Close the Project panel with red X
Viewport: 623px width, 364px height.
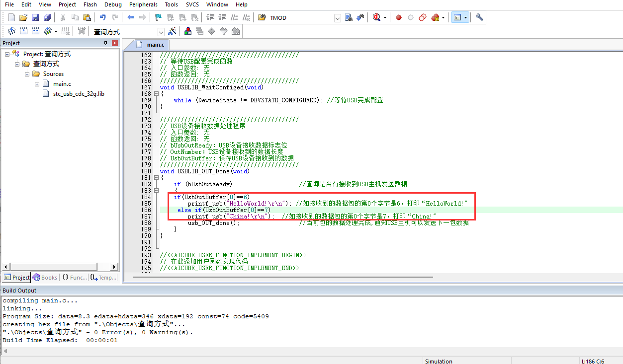click(115, 43)
